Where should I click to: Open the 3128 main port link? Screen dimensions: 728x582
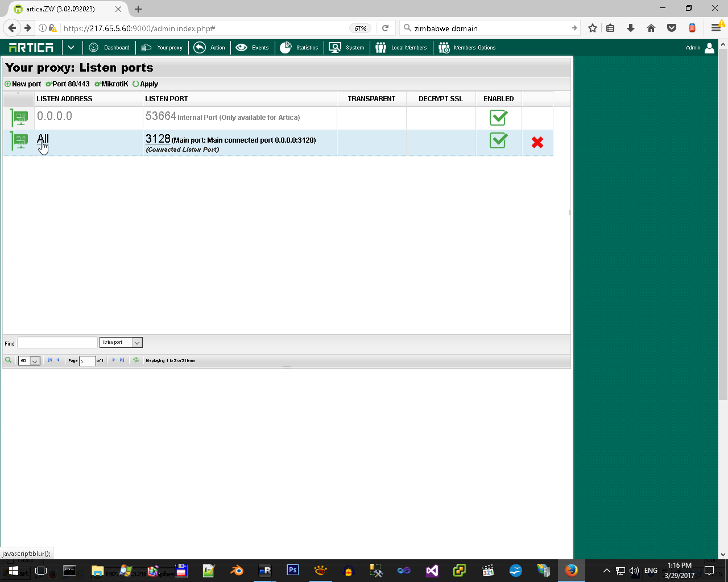(x=158, y=139)
